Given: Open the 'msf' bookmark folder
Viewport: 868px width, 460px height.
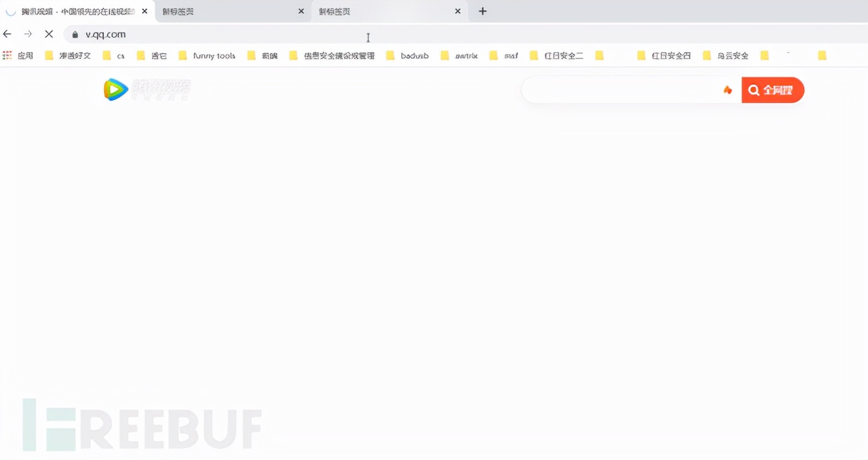Looking at the screenshot, I should [508, 55].
